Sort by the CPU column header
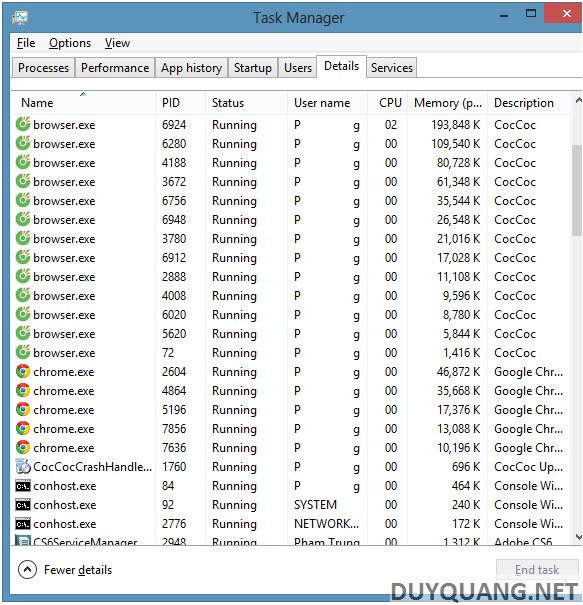583x605 pixels. click(x=388, y=103)
